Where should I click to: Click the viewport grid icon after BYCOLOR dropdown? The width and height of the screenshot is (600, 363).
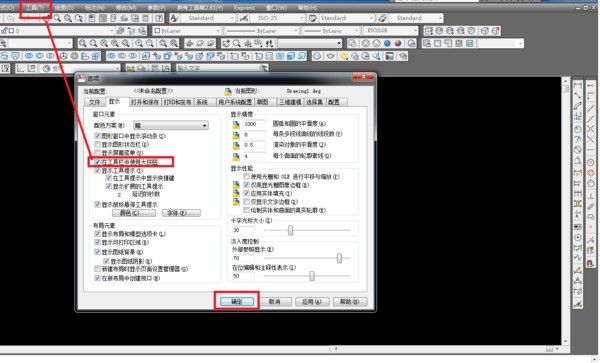pos(428,31)
